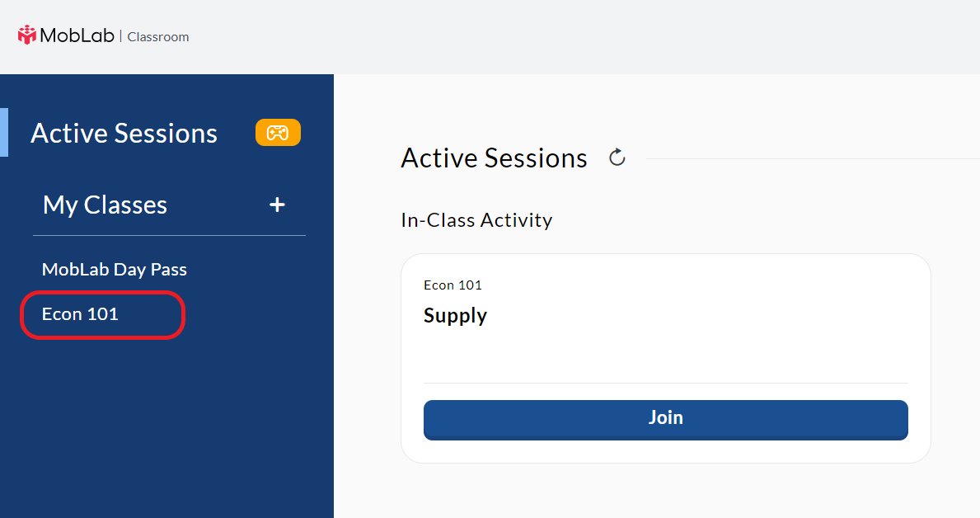Click the divider line above Join button
980x518 pixels.
(666, 383)
